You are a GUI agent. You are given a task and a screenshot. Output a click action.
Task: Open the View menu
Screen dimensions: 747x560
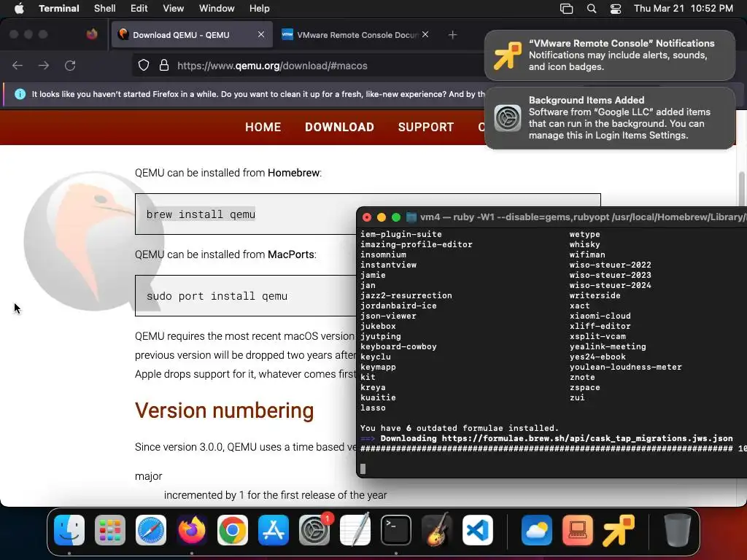pos(174,9)
